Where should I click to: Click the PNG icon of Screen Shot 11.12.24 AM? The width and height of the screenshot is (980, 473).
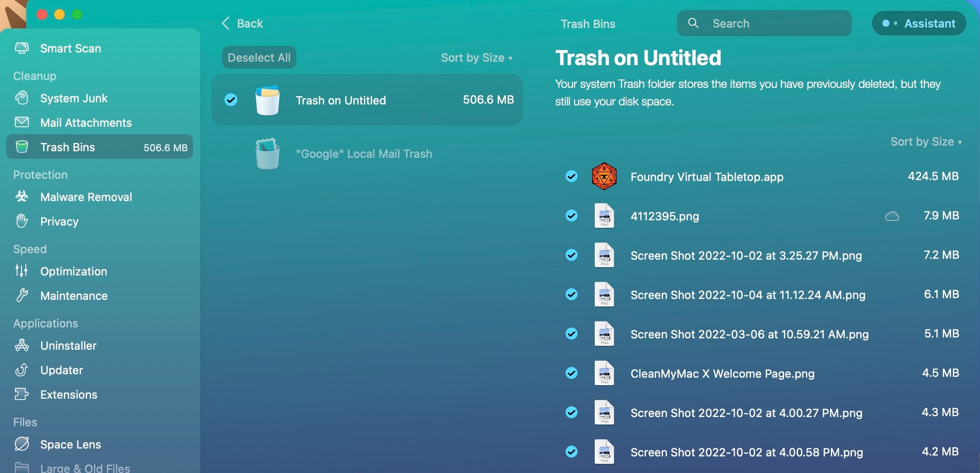[x=604, y=294]
